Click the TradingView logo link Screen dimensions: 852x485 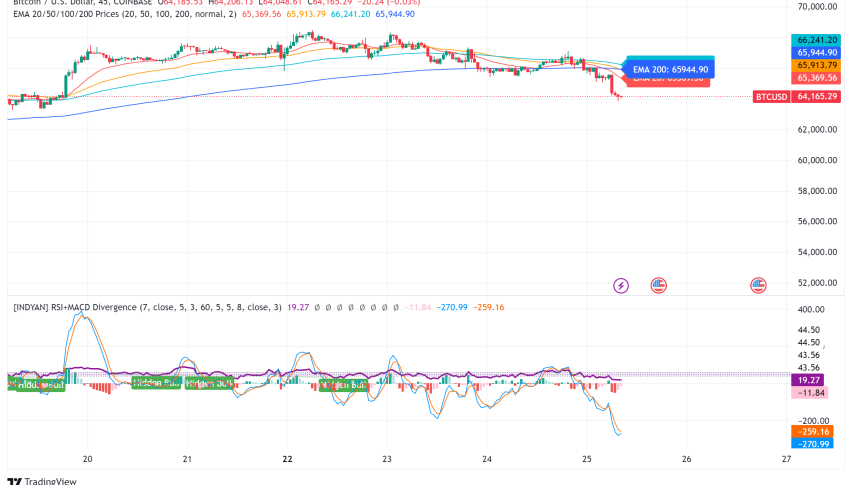tap(42, 481)
